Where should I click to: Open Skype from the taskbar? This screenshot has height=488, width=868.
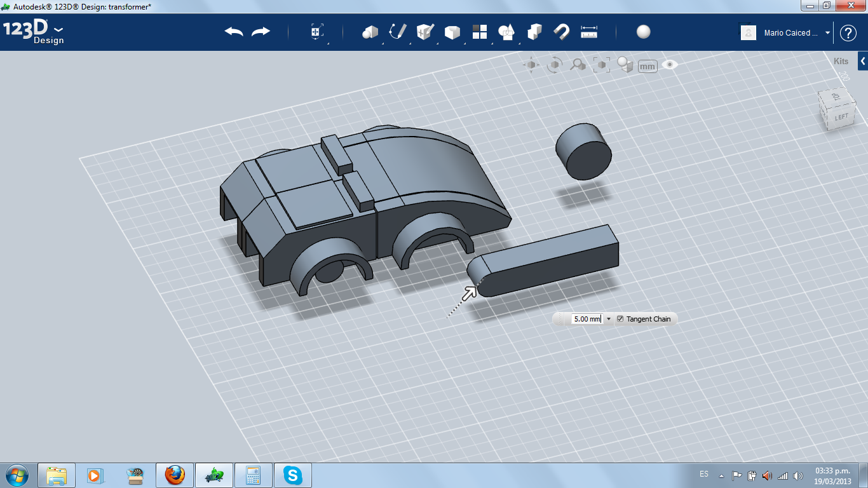293,475
